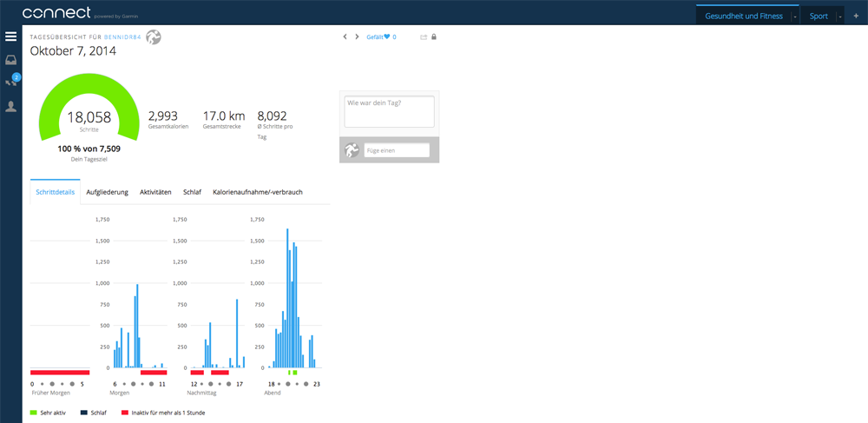
Task: Open the hamburger navigation menu
Action: point(10,36)
